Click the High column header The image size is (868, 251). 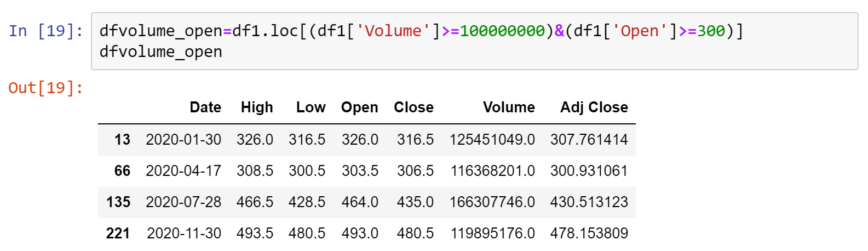pyautogui.click(x=257, y=107)
